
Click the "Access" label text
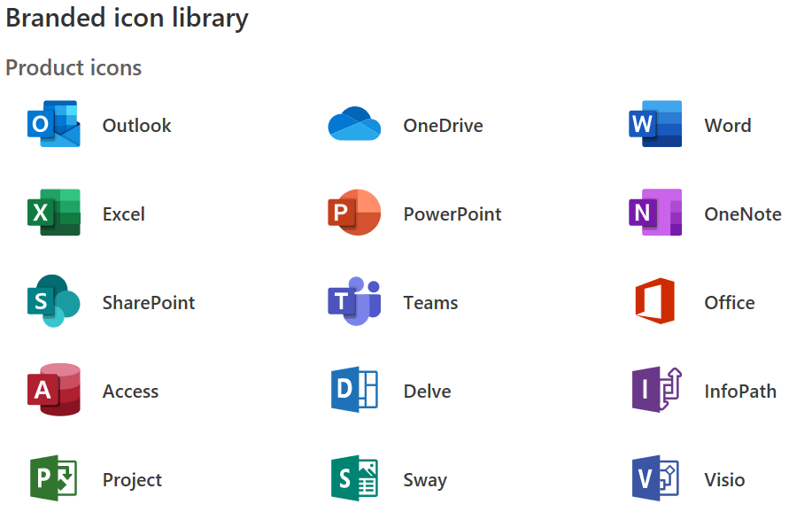click(x=130, y=392)
